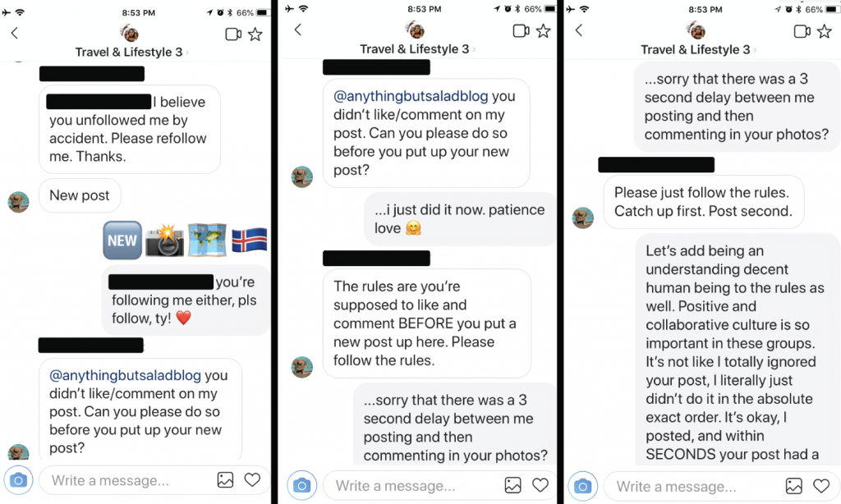The height and width of the screenshot is (504, 841).
Task: Toggle the star icon in the middle screen
Action: pos(543,31)
